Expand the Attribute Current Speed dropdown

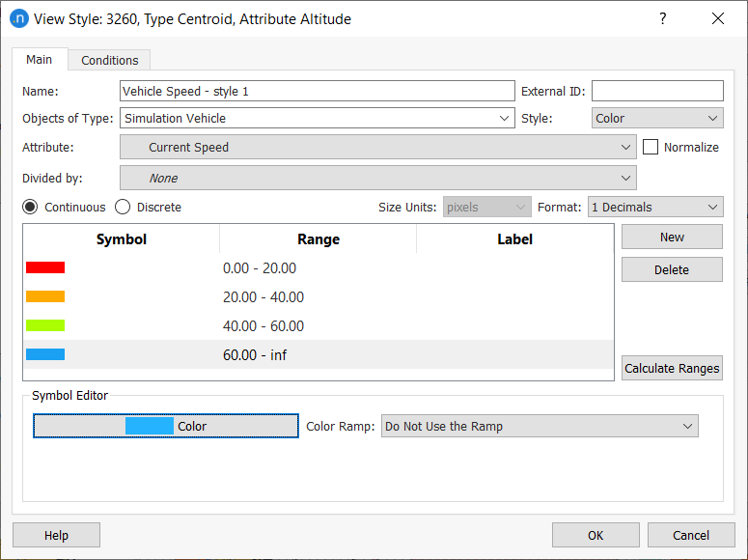pyautogui.click(x=377, y=148)
